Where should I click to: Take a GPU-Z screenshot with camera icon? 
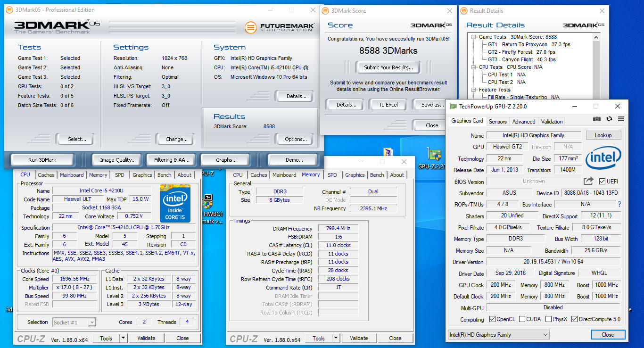point(597,119)
